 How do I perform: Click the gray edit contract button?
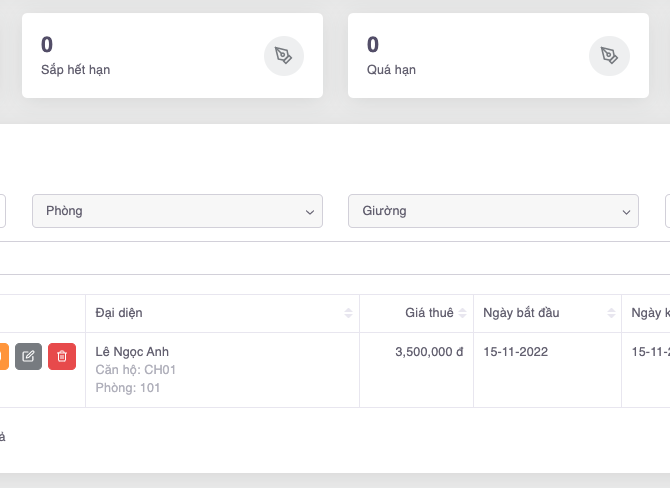tap(29, 356)
